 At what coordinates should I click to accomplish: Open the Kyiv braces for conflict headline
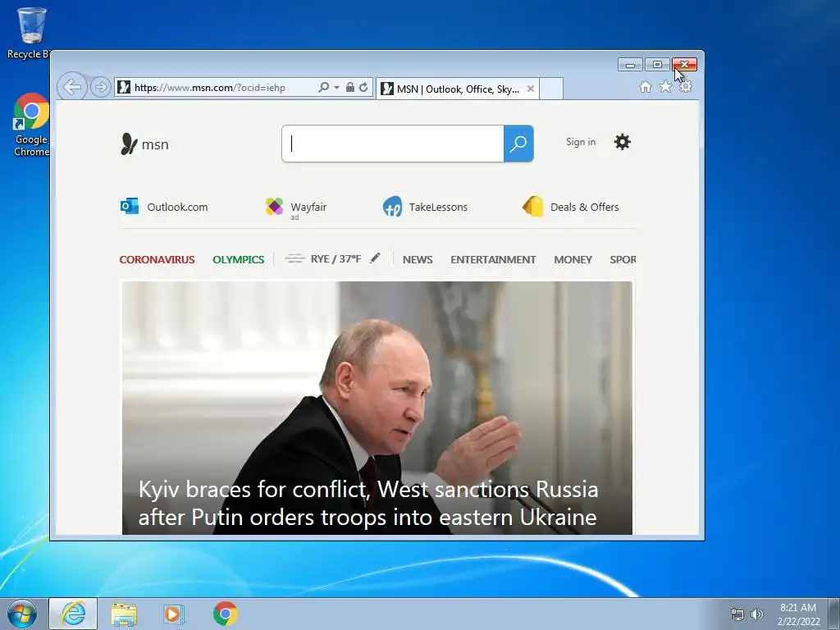pos(368,504)
